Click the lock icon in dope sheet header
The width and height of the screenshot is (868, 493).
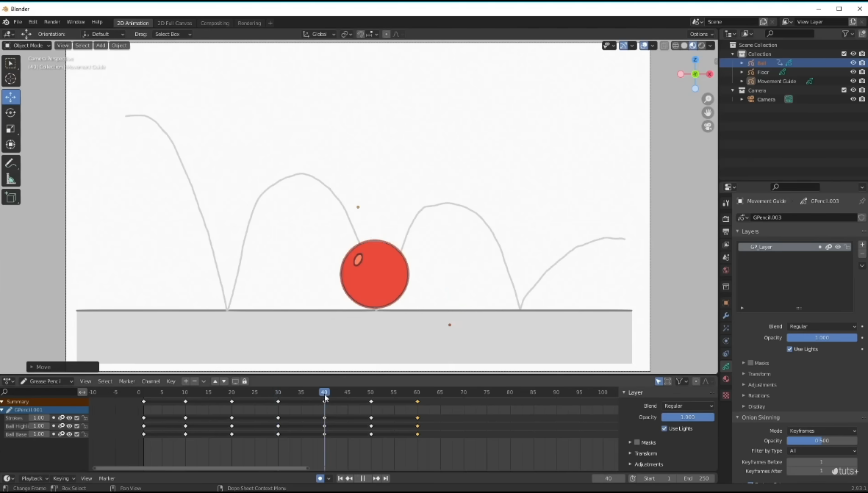pos(245,381)
